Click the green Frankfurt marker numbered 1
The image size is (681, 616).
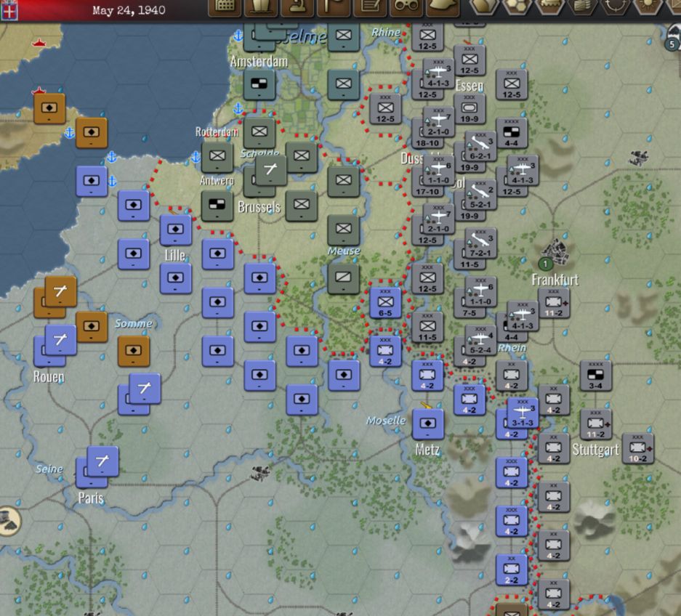[546, 264]
